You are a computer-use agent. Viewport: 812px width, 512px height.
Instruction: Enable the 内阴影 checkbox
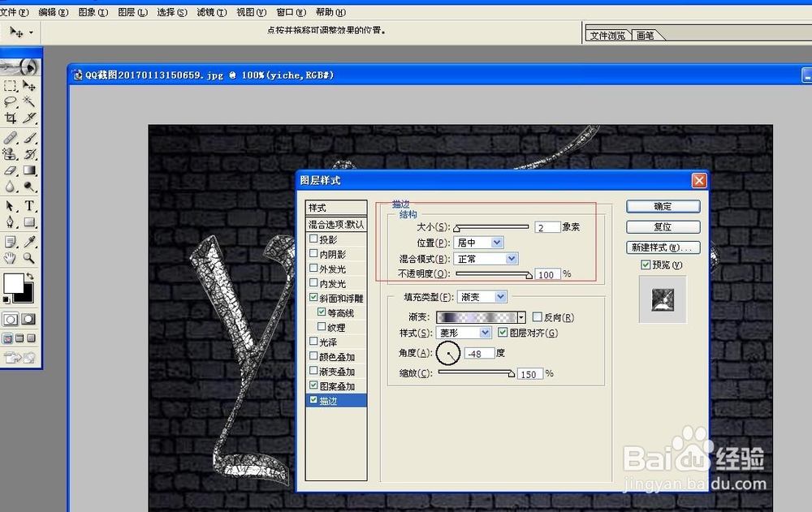click(x=313, y=253)
